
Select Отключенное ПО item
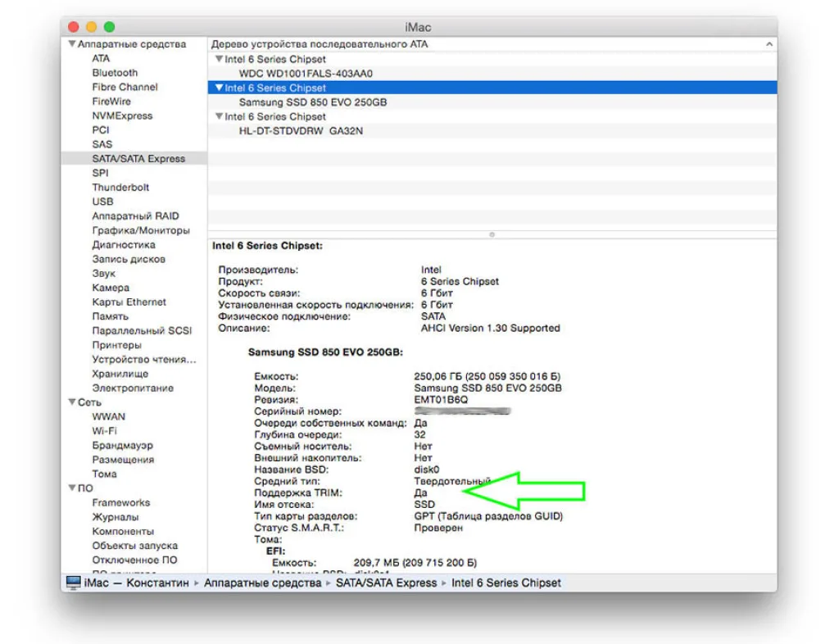tap(134, 560)
